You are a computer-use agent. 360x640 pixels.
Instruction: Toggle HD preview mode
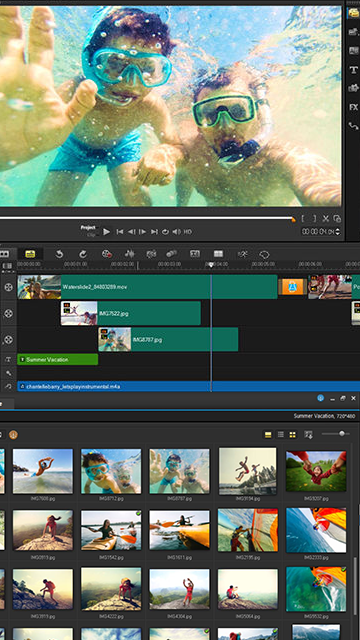pyautogui.click(x=187, y=232)
